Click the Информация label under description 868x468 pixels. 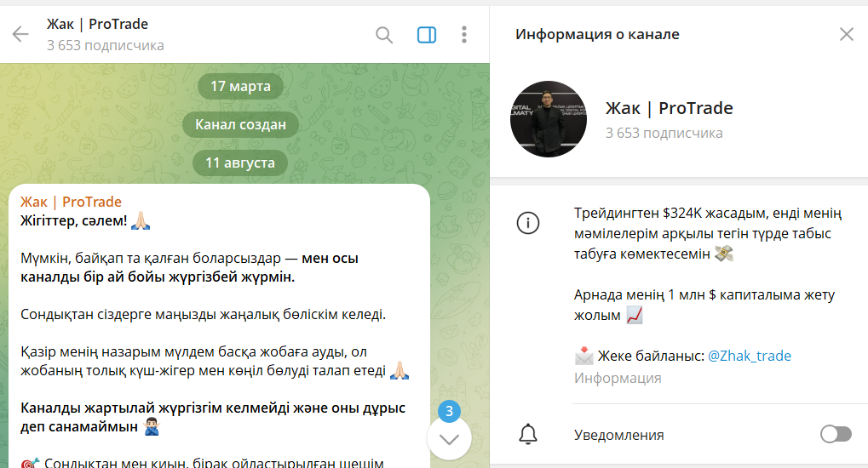point(618,379)
